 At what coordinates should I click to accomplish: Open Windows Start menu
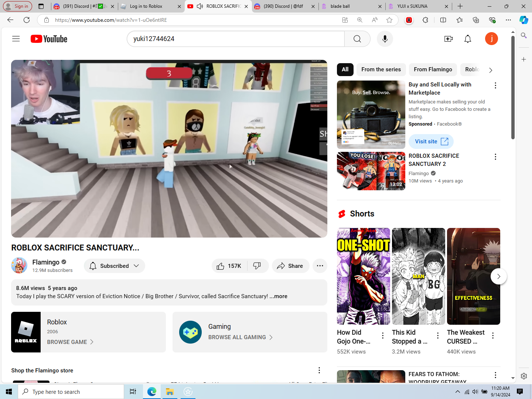tap(9, 392)
